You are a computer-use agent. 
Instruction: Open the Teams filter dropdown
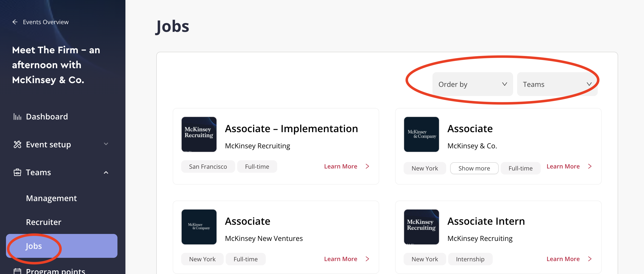pyautogui.click(x=557, y=84)
